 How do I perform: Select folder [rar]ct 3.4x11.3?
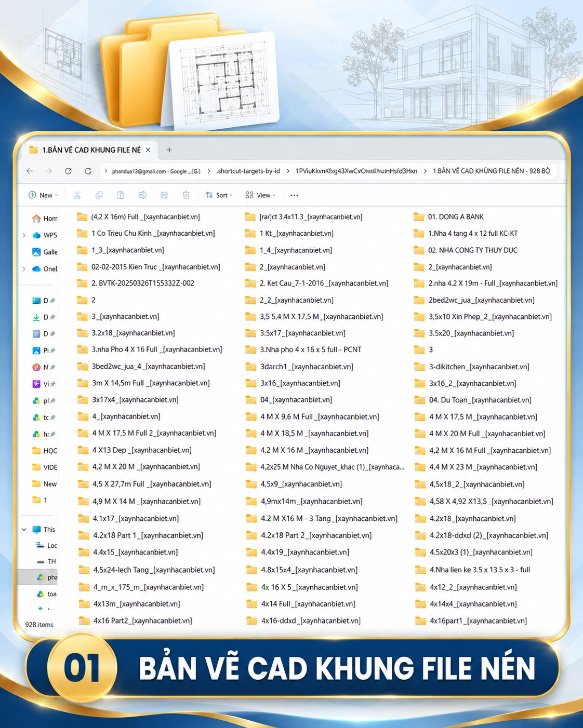click(x=304, y=217)
